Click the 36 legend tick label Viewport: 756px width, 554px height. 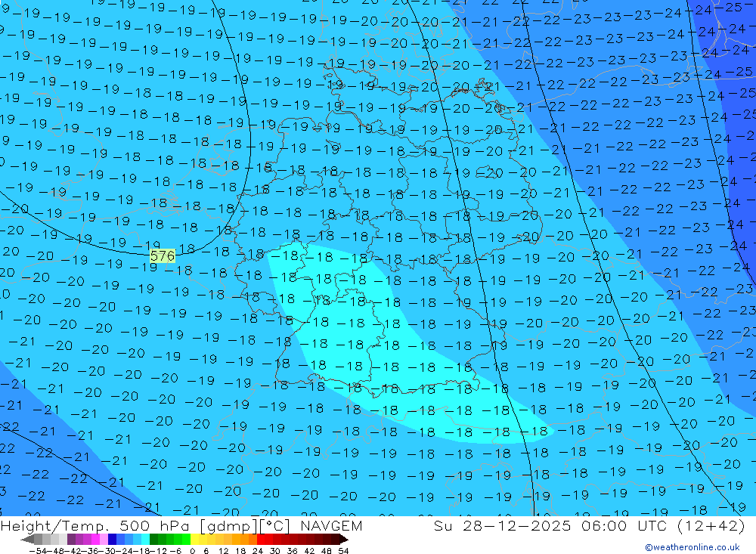(x=292, y=551)
